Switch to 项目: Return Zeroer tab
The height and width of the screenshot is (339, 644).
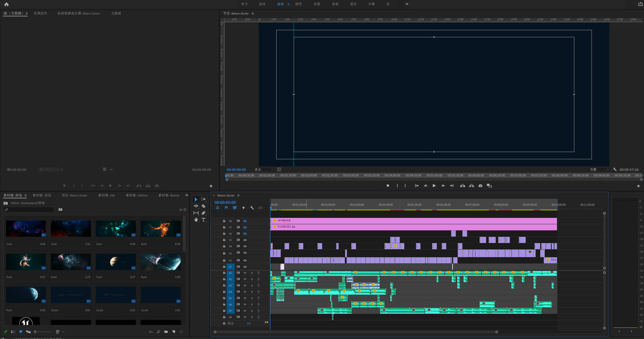coord(75,195)
